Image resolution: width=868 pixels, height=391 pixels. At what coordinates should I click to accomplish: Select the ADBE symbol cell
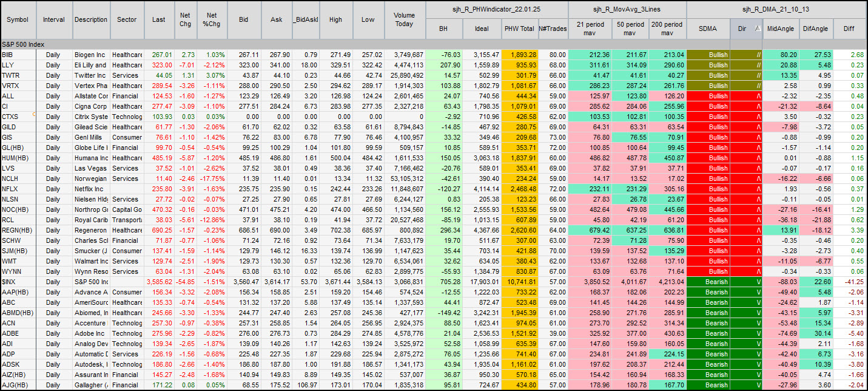pos(18,333)
